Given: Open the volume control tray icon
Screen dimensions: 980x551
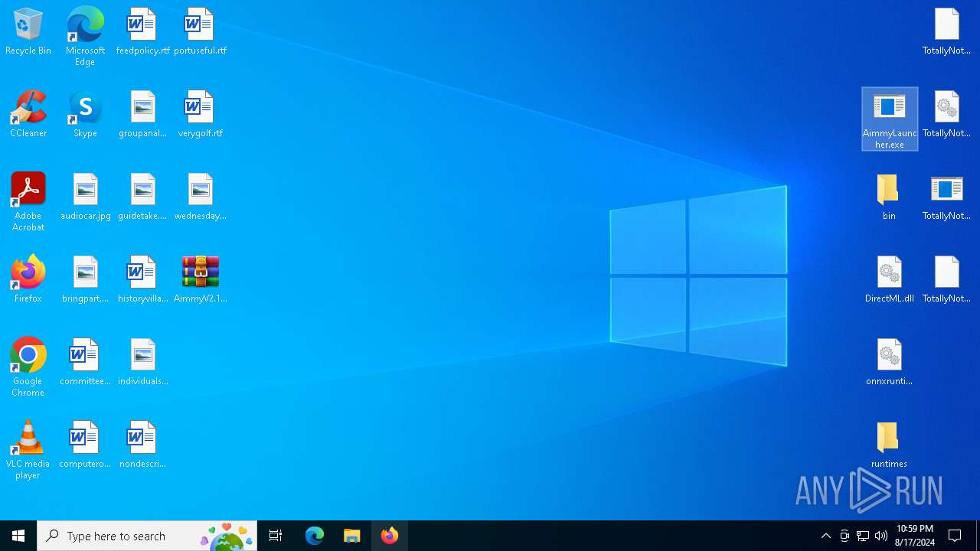Looking at the screenshot, I should [x=881, y=536].
